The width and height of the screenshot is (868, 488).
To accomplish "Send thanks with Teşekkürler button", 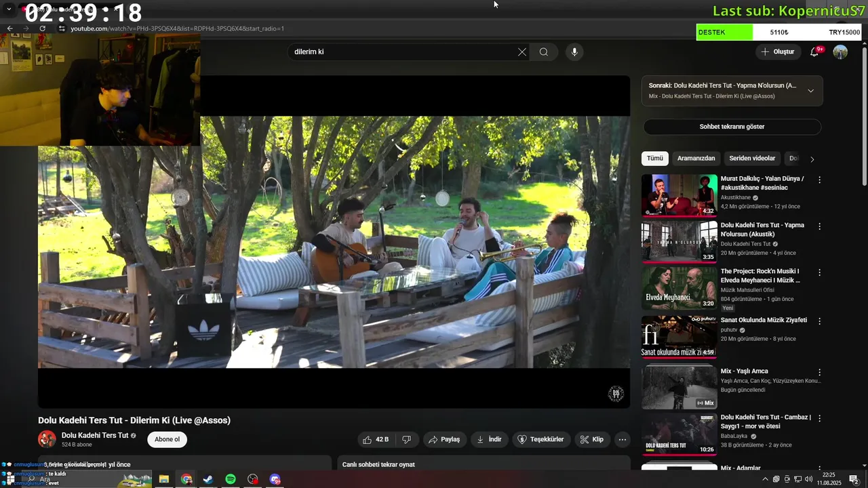I will [x=541, y=439].
